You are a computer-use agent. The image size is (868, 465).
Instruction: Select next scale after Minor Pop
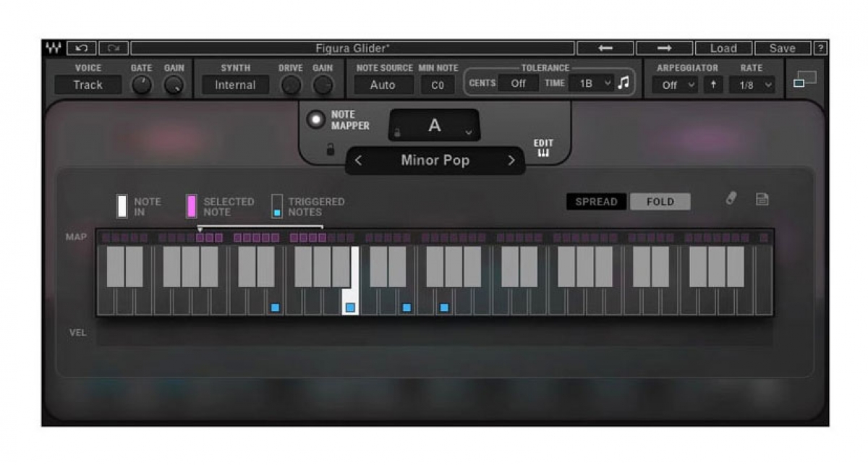point(511,161)
